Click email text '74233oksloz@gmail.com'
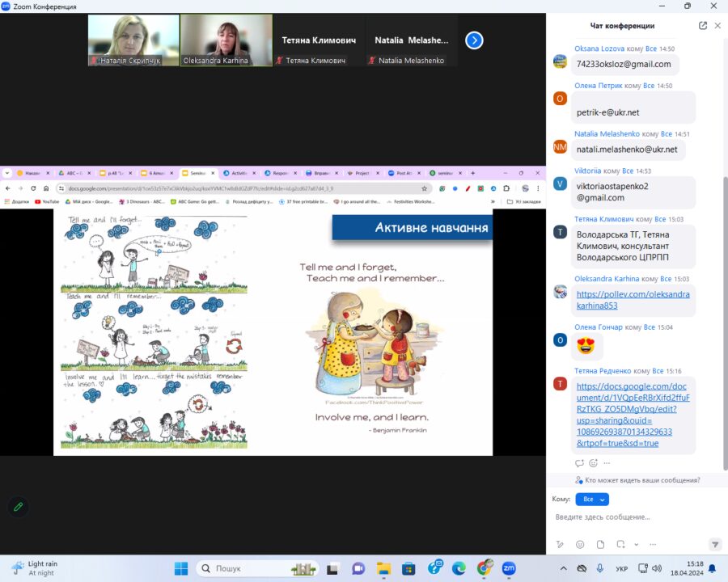The width and height of the screenshot is (728, 582). (624, 64)
